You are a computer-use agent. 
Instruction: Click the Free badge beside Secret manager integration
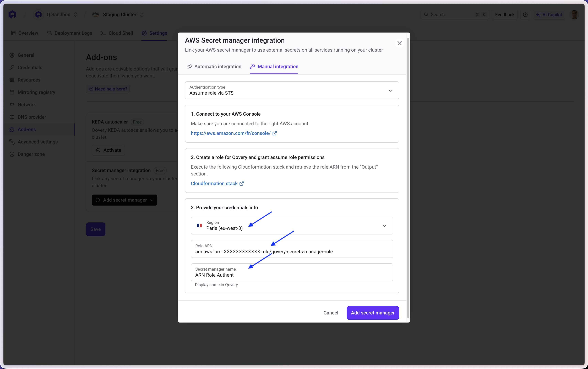(x=160, y=171)
